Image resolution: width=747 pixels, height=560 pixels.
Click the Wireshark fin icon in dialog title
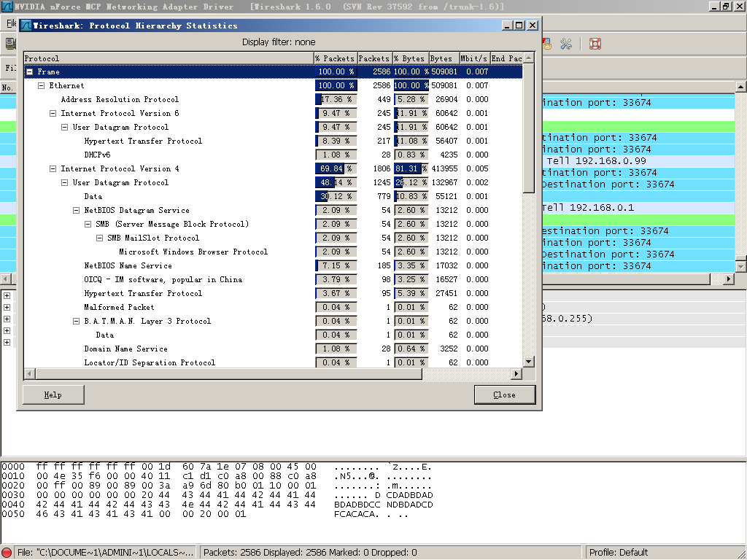point(25,26)
